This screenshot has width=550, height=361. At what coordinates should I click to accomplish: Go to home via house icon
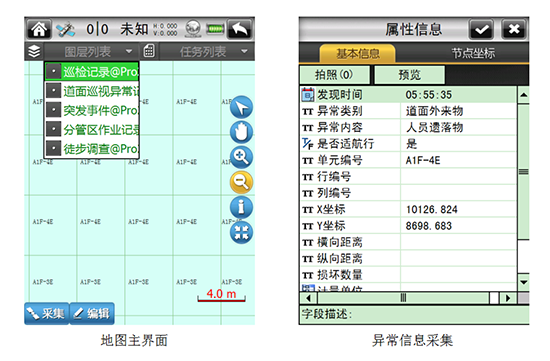pyautogui.click(x=39, y=29)
